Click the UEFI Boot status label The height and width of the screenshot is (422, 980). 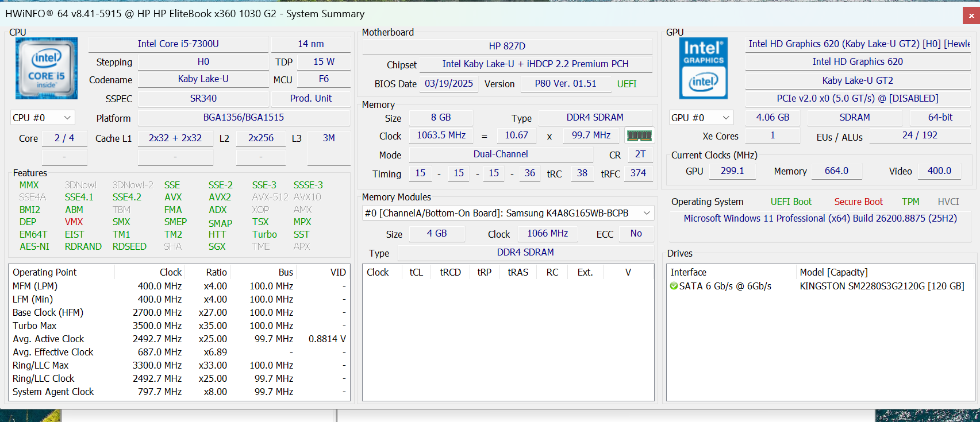click(x=791, y=202)
